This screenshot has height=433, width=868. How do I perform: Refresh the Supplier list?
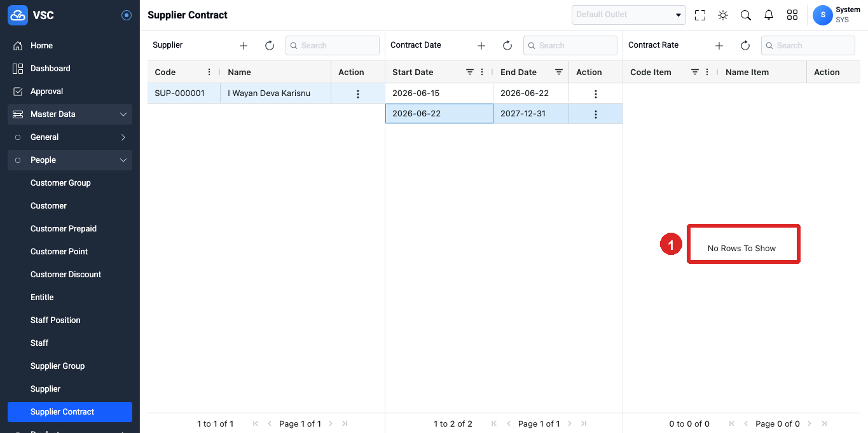[270, 46]
